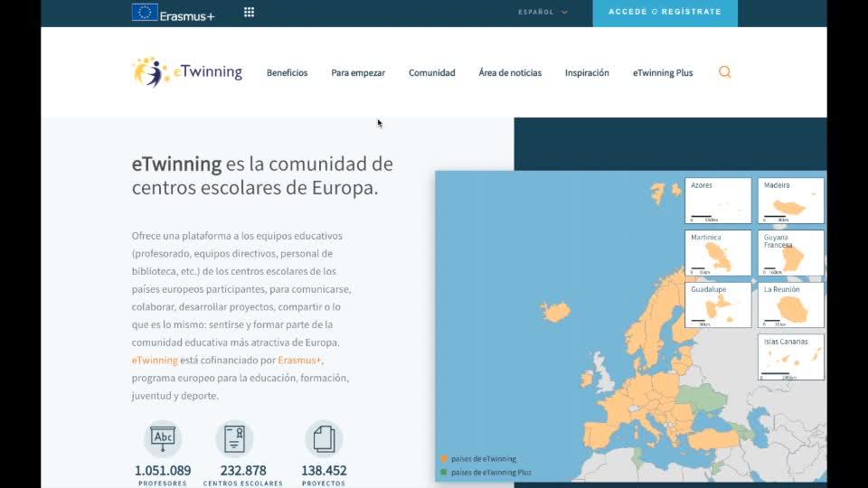Follow the Erasmus+ link in paragraph

(299, 361)
